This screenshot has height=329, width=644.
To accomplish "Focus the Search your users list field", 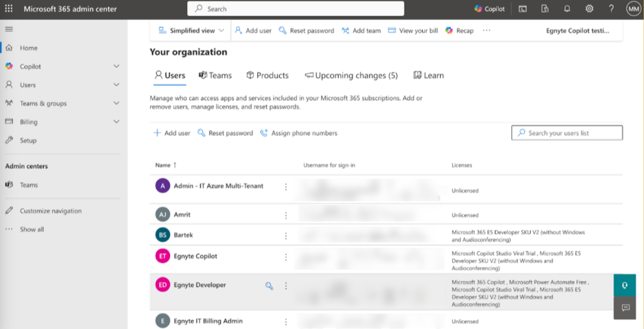I will coord(567,133).
